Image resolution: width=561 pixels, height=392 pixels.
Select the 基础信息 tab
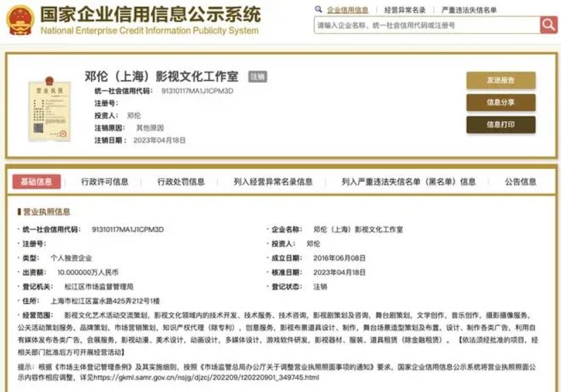[36, 181]
